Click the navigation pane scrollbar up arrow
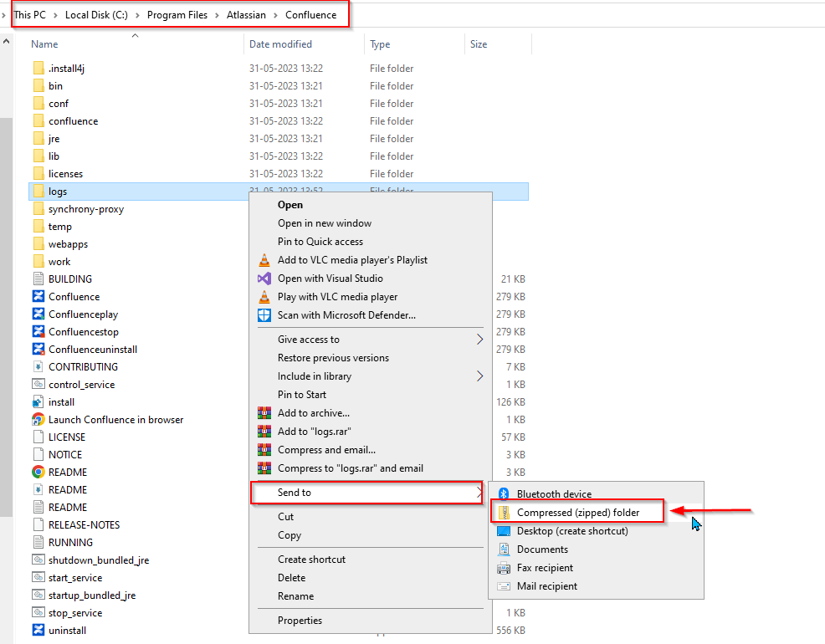Viewport: 825px width, 644px height. [7, 41]
